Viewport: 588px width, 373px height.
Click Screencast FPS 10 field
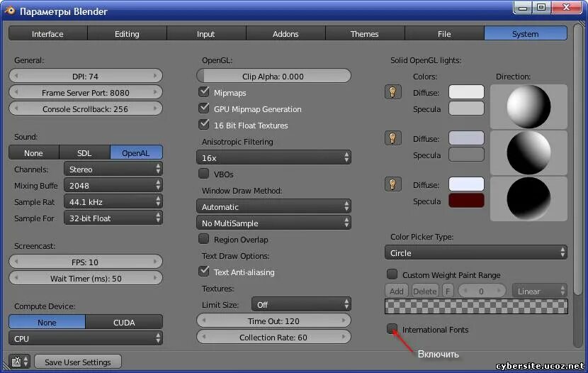[86, 262]
